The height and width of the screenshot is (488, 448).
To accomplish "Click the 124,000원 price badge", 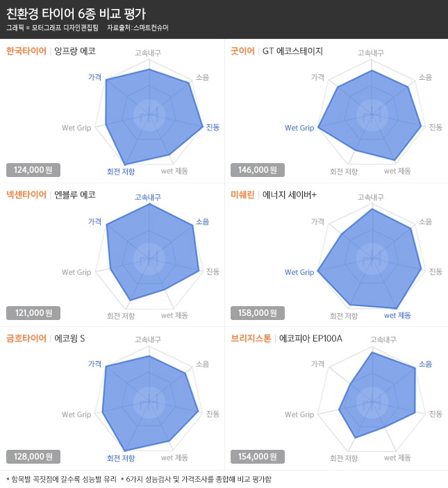I will (x=33, y=170).
